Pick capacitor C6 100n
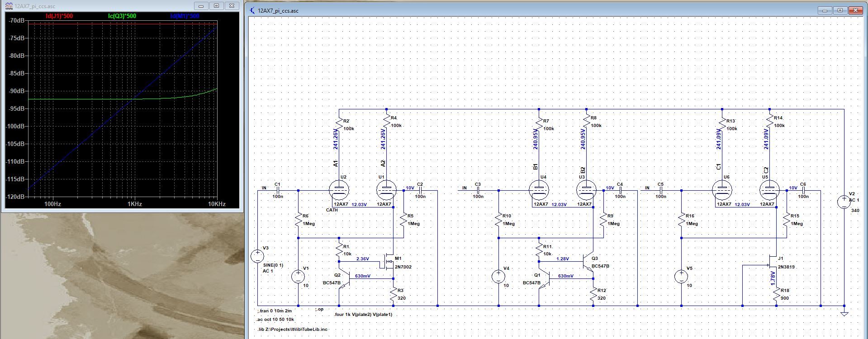The height and width of the screenshot is (339, 868). (x=803, y=190)
